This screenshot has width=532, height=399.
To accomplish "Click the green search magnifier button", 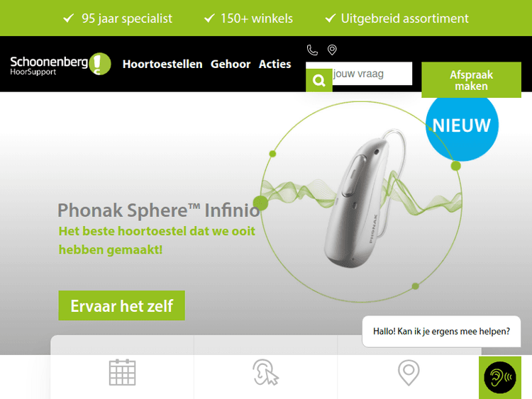I will [x=319, y=80].
